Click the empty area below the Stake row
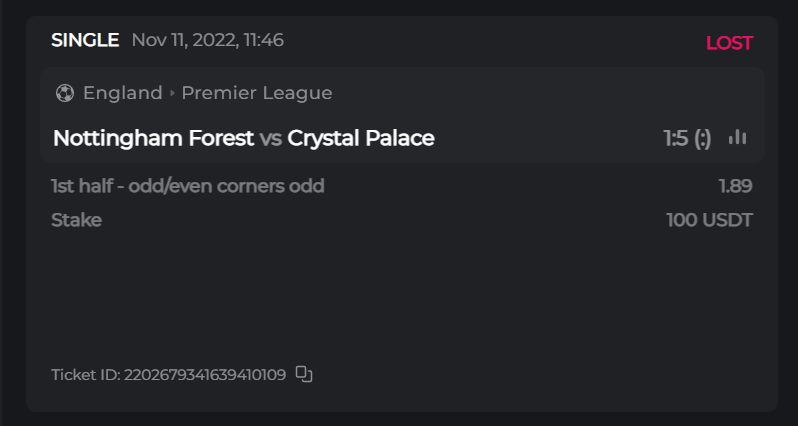798x426 pixels. 400,295
